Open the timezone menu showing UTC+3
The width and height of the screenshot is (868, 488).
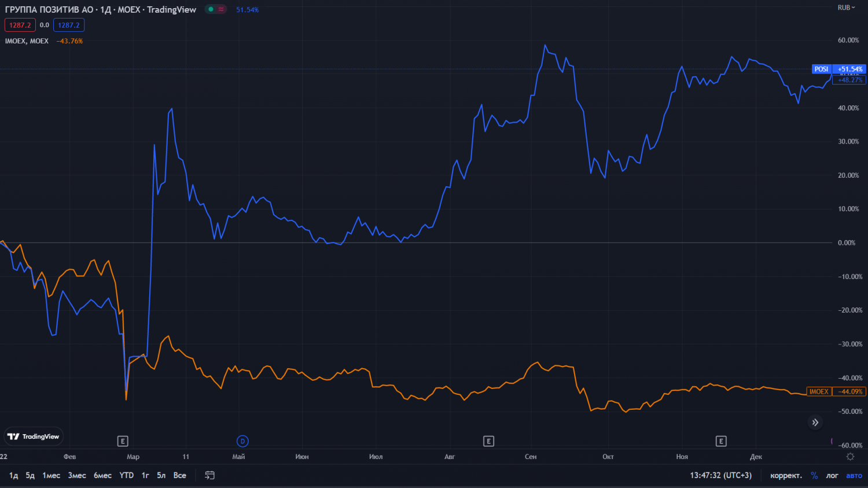point(720,475)
